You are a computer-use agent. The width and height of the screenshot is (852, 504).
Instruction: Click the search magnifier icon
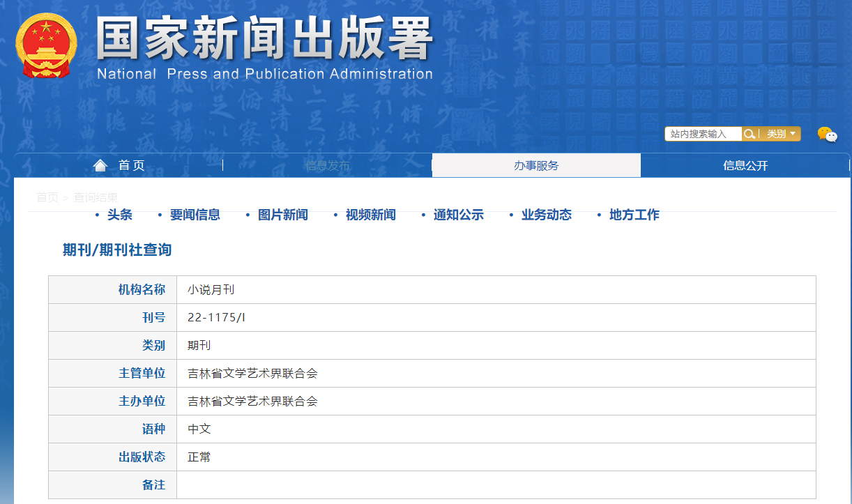pos(750,134)
